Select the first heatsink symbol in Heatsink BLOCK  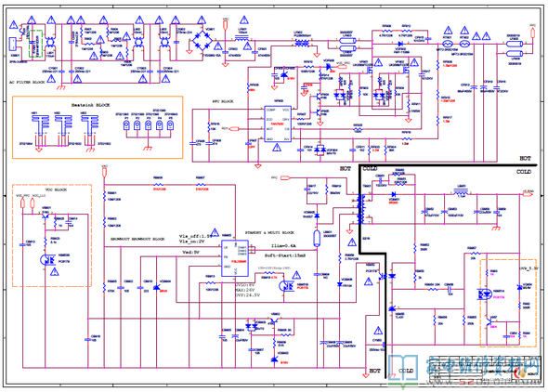point(40,126)
